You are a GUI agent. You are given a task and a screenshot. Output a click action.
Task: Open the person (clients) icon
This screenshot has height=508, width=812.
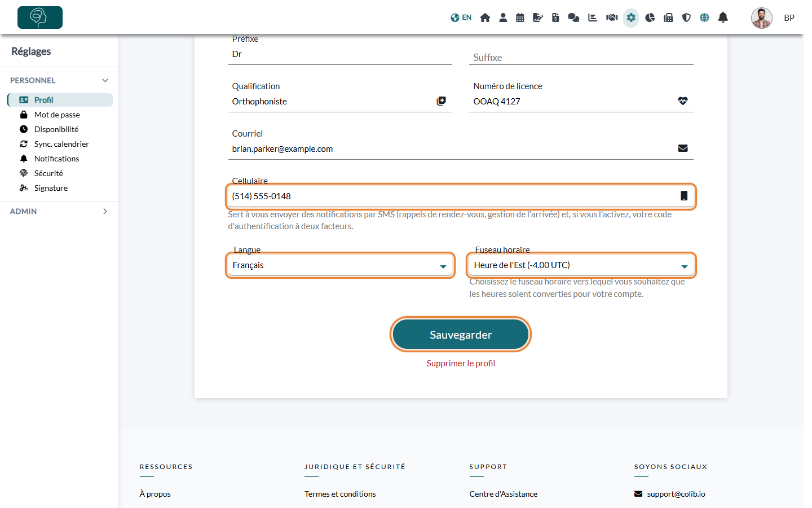pos(503,17)
